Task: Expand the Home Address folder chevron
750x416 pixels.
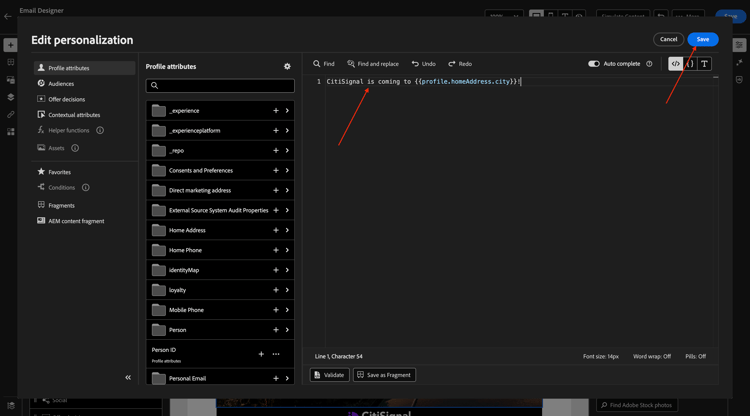Action: pyautogui.click(x=287, y=230)
